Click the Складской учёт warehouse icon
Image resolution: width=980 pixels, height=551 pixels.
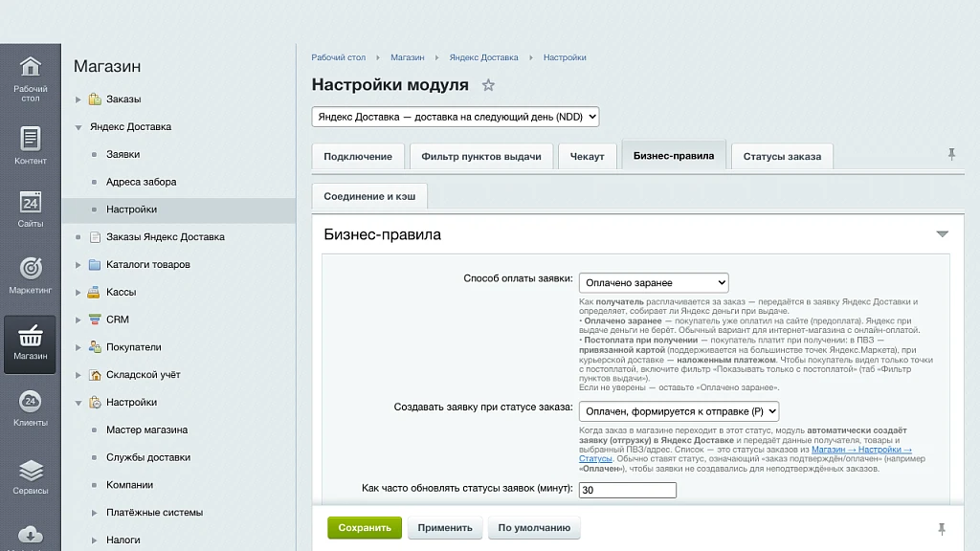pos(95,374)
